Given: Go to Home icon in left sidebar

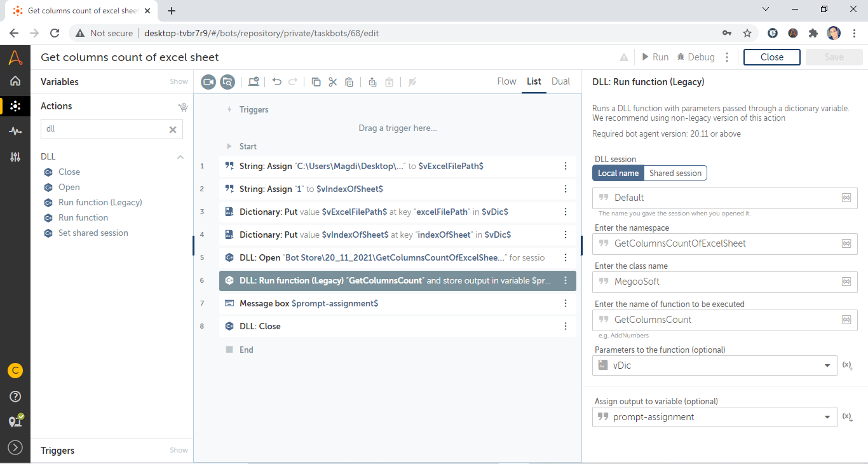Looking at the screenshot, I should coord(15,81).
